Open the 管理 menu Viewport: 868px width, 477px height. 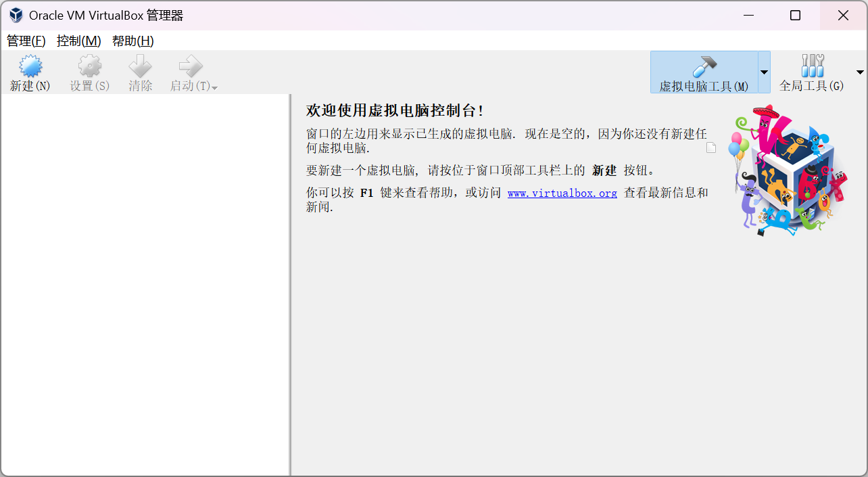(x=26, y=41)
